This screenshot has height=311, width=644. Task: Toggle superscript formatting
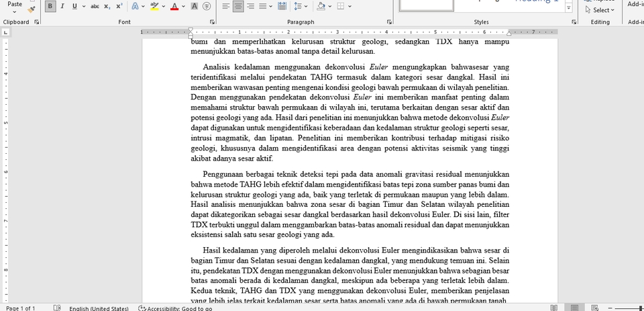click(119, 6)
